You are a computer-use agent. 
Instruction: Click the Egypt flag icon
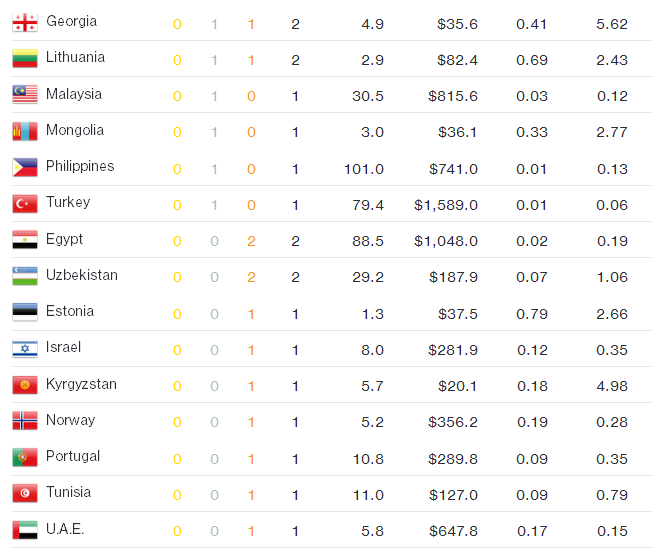tap(25, 240)
